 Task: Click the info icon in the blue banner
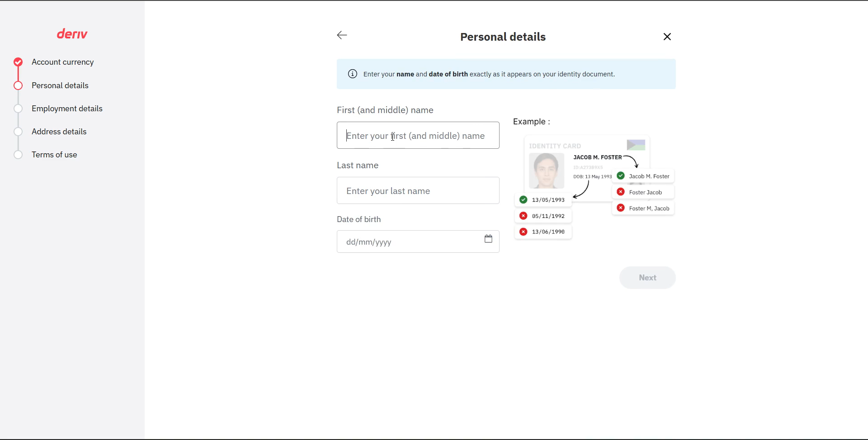(x=353, y=74)
